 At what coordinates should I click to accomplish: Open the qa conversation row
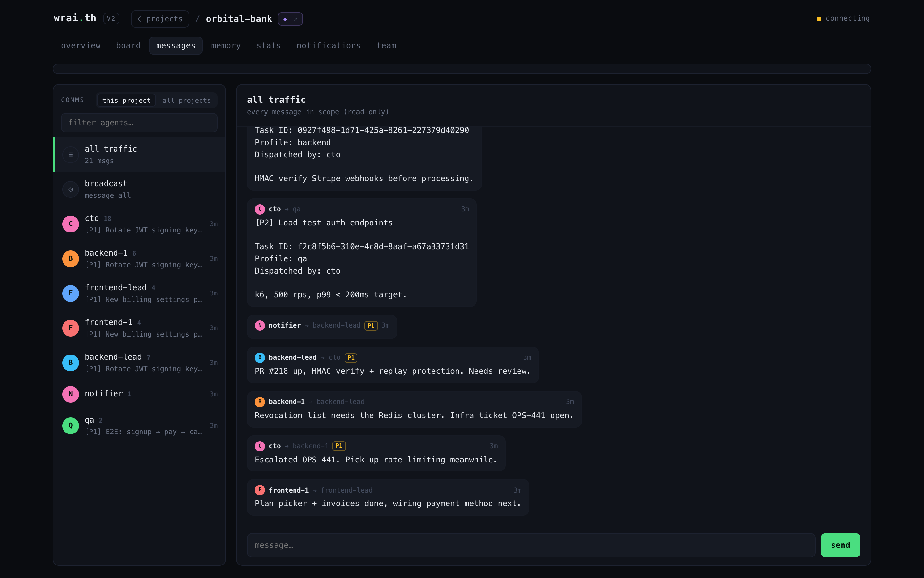tap(139, 425)
